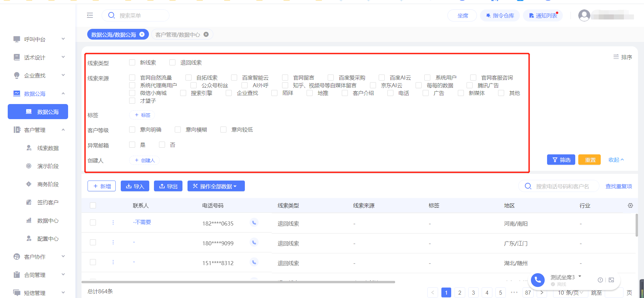The height and width of the screenshot is (298, 644).
Task: Open row actions menu for -不需要 row
Action: pos(113,222)
